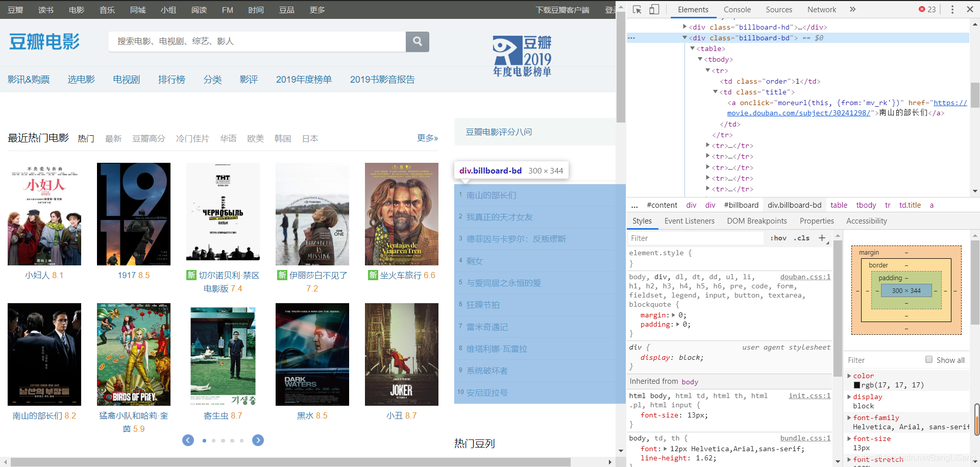
Task: Collapse the td class title node
Action: click(x=715, y=92)
